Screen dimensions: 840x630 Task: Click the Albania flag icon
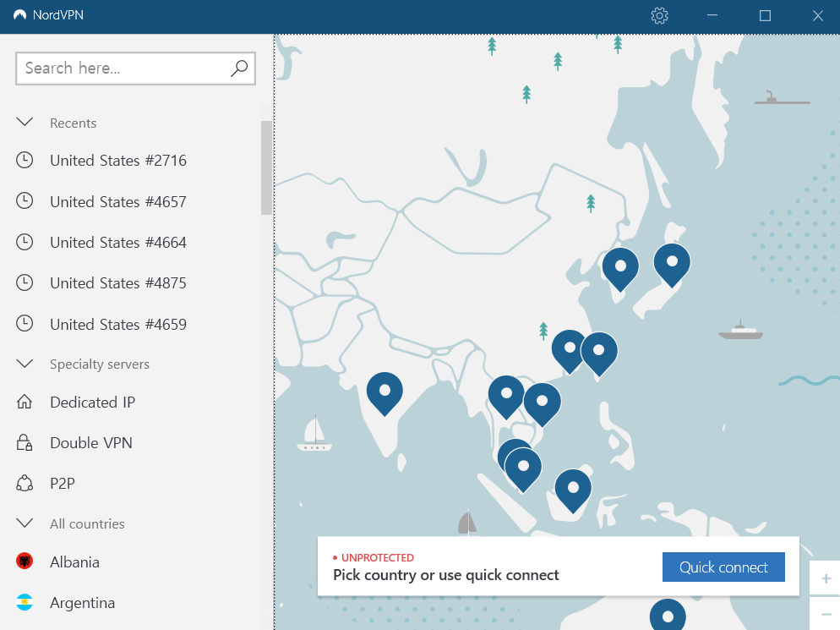(25, 562)
